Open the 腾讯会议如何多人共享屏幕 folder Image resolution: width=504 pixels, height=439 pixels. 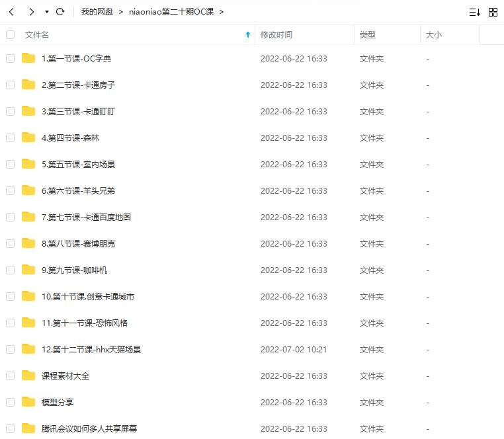coord(89,428)
